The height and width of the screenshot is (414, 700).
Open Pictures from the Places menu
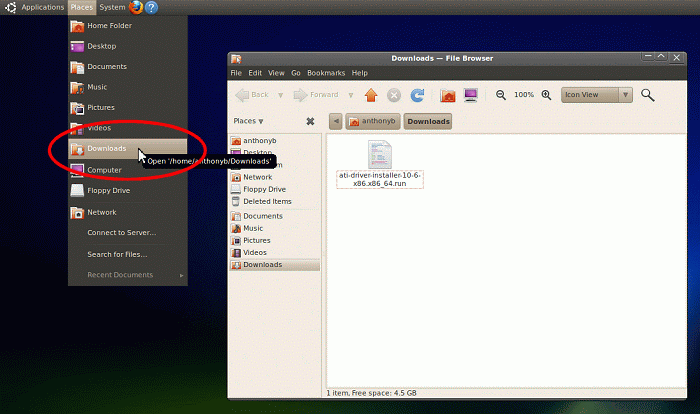click(128, 108)
